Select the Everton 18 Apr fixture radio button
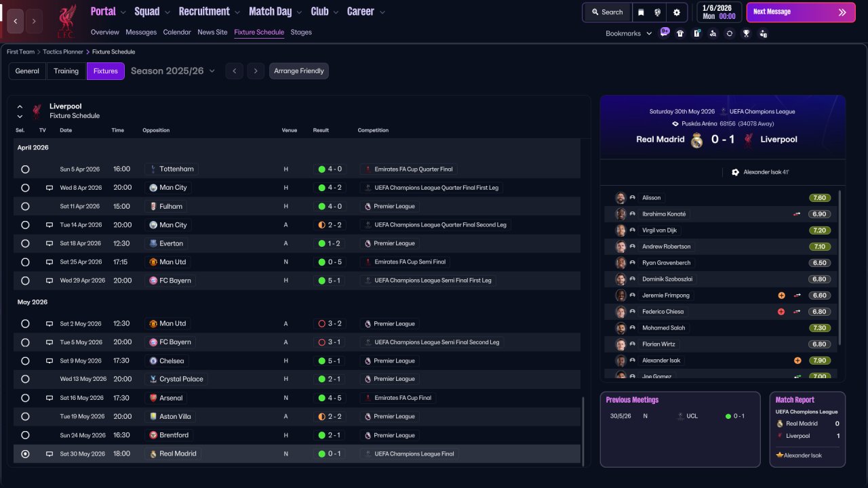 pos(25,243)
